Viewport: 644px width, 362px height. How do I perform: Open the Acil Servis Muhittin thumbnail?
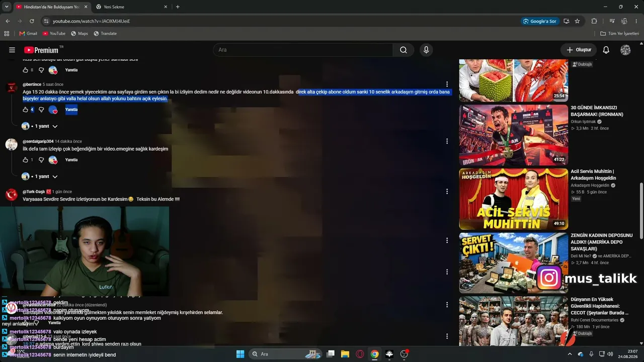pyautogui.click(x=513, y=199)
